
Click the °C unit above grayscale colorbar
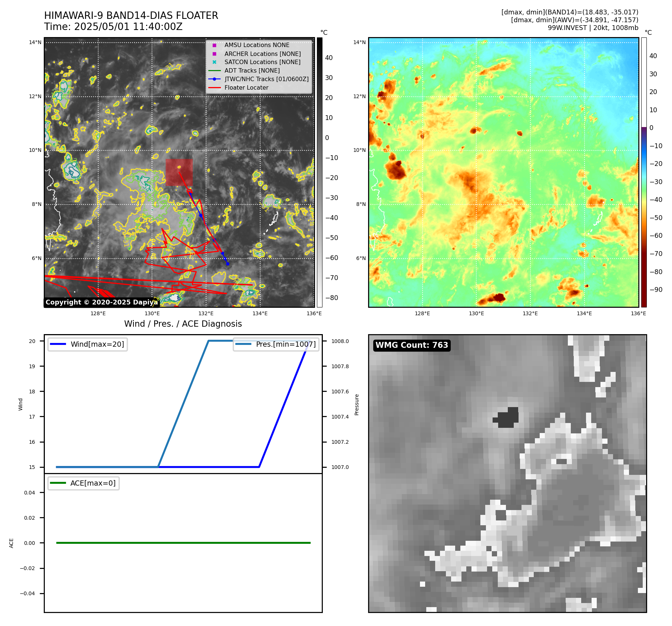pos(324,33)
